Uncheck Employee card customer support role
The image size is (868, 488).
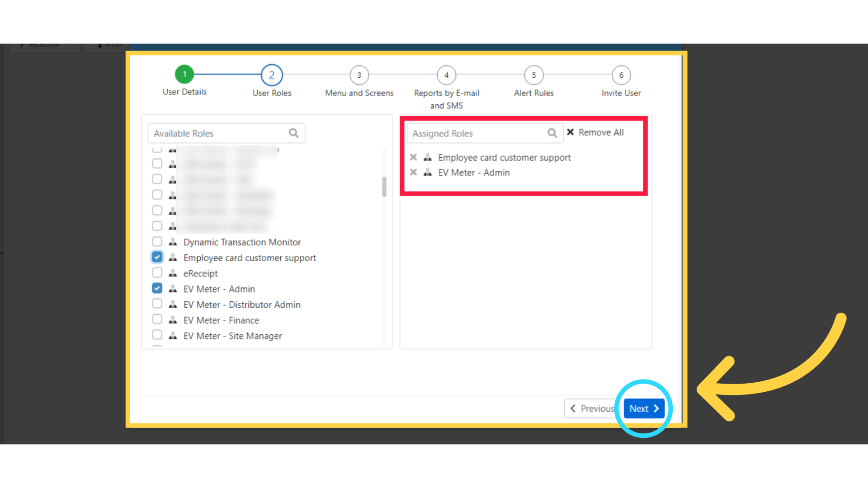pyautogui.click(x=157, y=257)
